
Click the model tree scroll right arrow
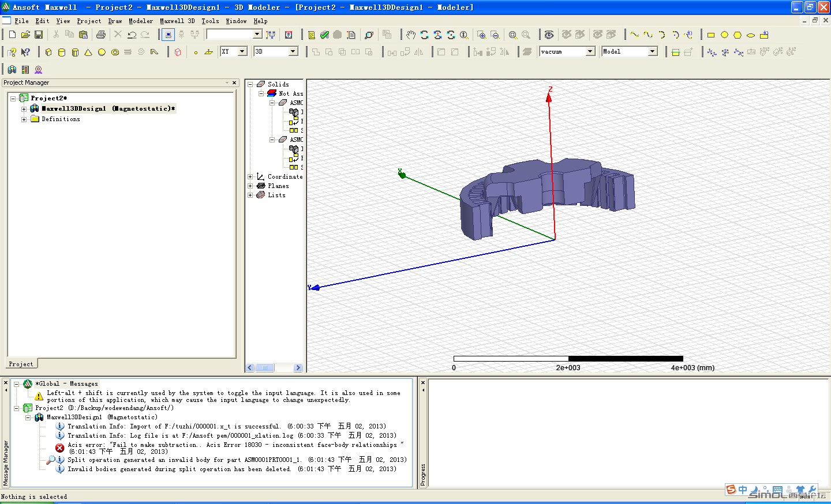coord(298,368)
